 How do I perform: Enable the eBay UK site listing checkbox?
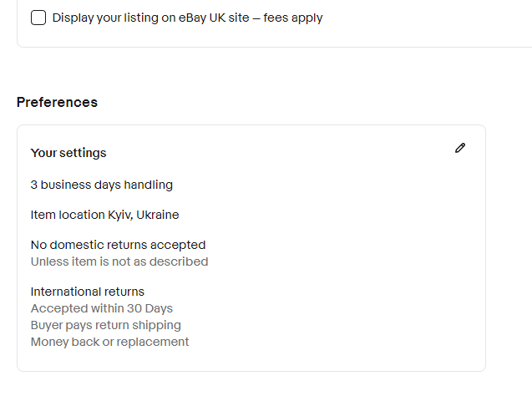point(38,18)
